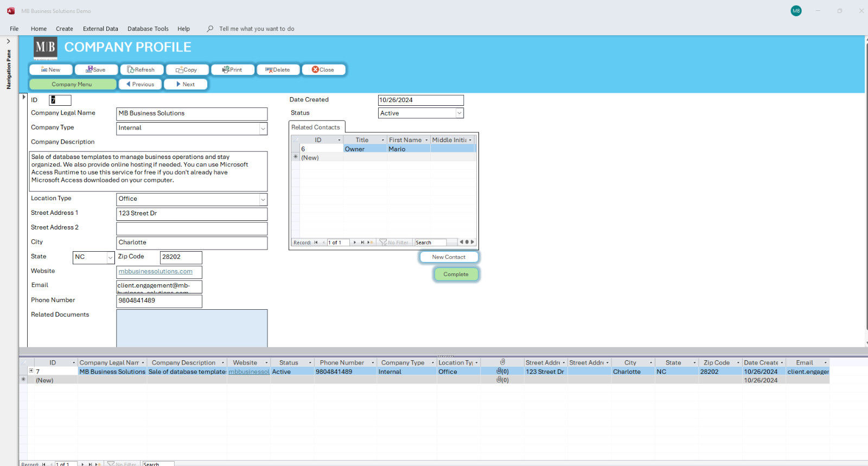
Task: Click the datasheet select-all corner box
Action: [x=23, y=362]
